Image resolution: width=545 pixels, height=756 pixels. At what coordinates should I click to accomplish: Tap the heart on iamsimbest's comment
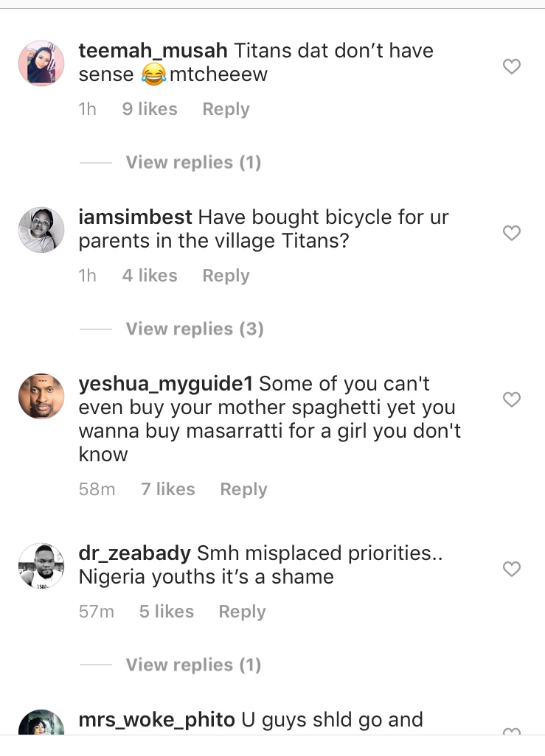pyautogui.click(x=511, y=234)
